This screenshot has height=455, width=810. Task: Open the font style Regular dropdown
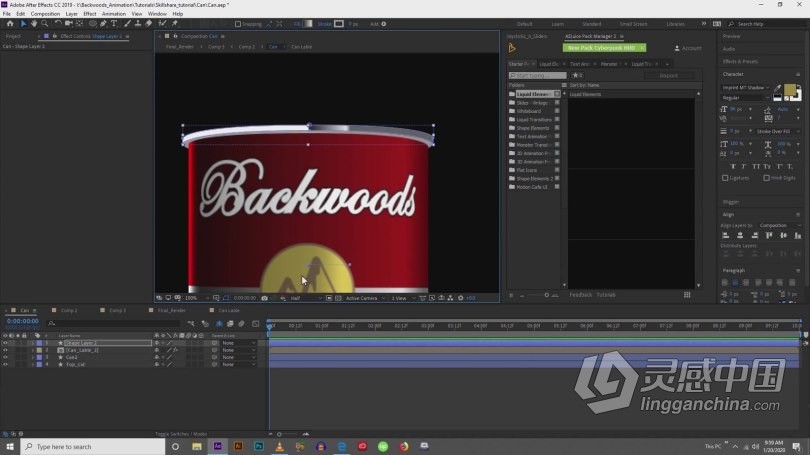click(745, 98)
